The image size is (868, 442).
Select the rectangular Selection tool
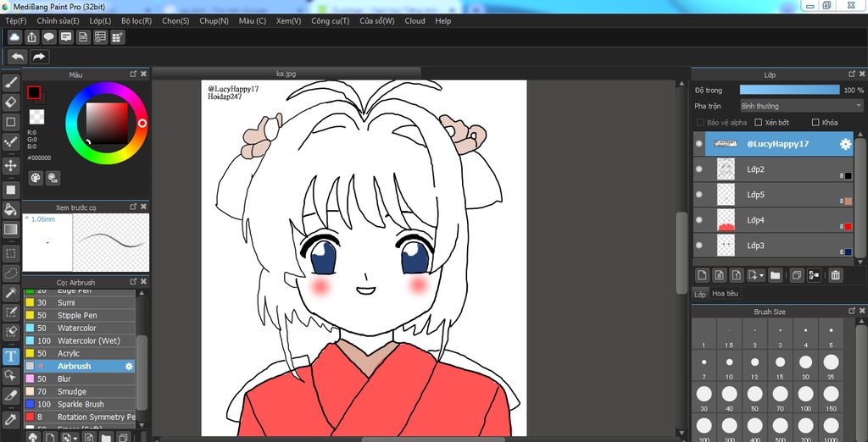click(x=10, y=253)
